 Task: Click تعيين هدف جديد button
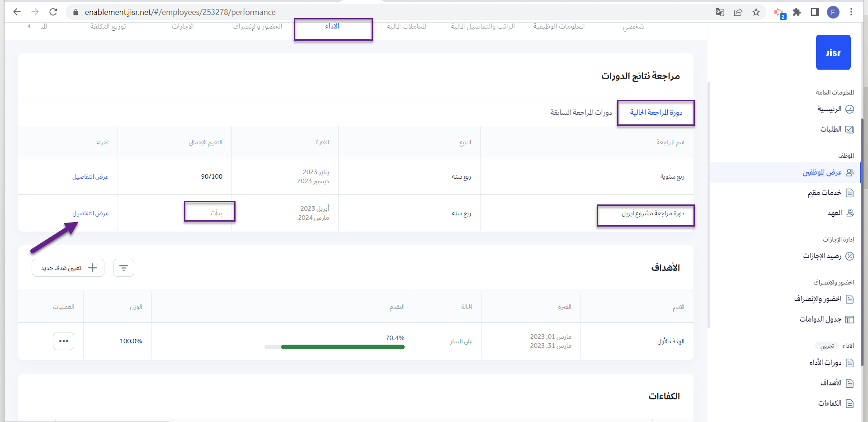tap(68, 268)
